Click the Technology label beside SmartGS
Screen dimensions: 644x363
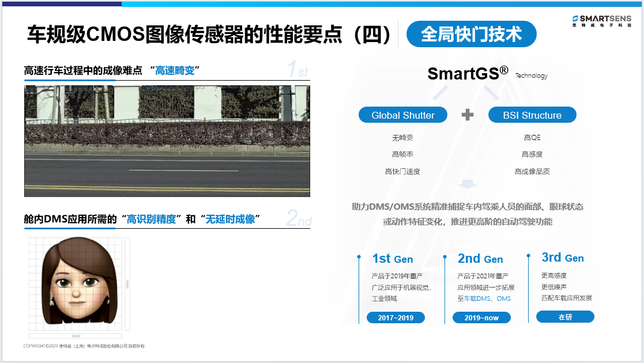click(x=532, y=75)
